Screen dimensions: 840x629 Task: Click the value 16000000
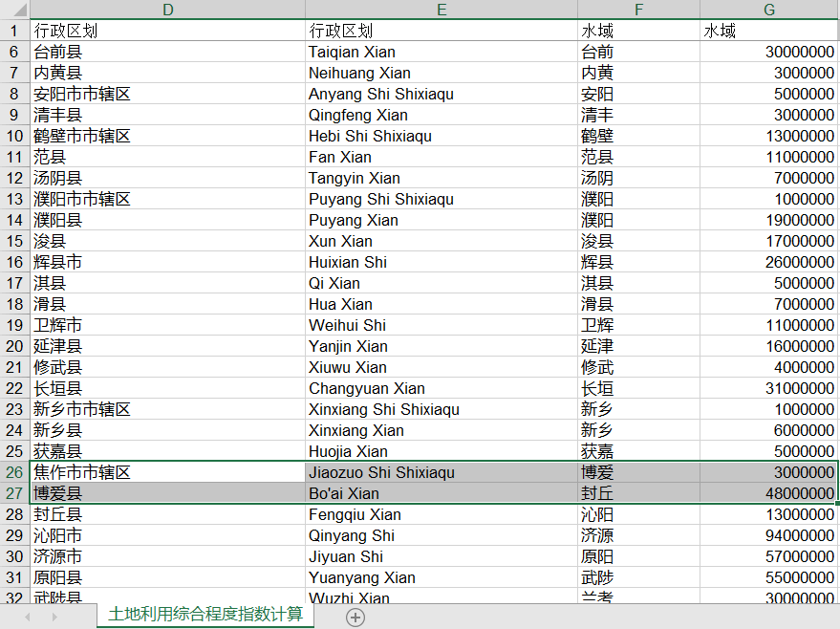point(769,346)
